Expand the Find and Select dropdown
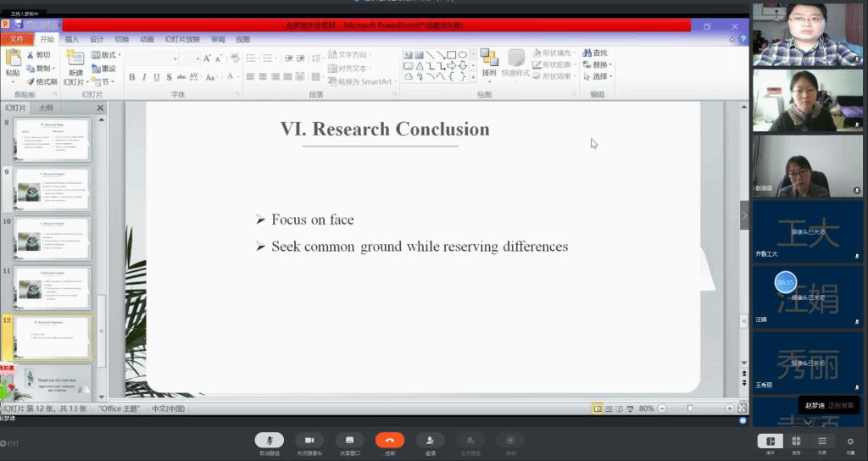The height and width of the screenshot is (461, 868). click(x=598, y=77)
